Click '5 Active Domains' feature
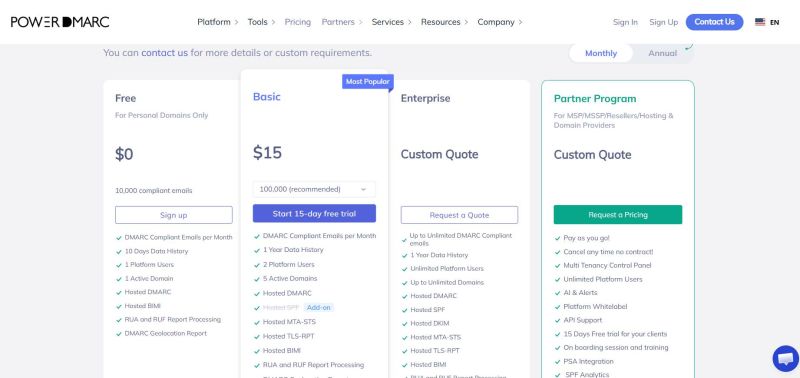Screen dimensions: 800x378 coord(290,279)
